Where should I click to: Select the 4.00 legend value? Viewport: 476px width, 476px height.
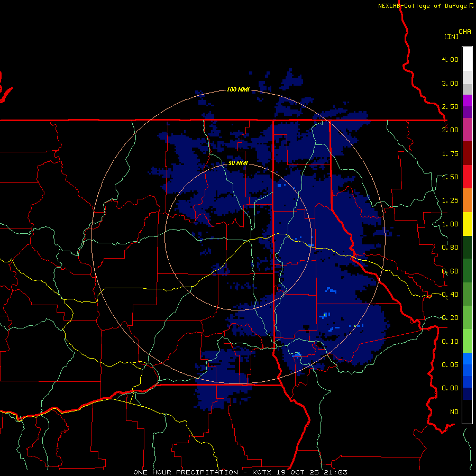[x=450, y=59]
